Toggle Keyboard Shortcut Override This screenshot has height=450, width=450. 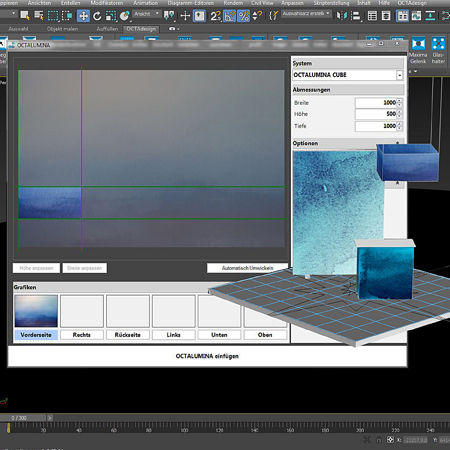[x=199, y=16]
